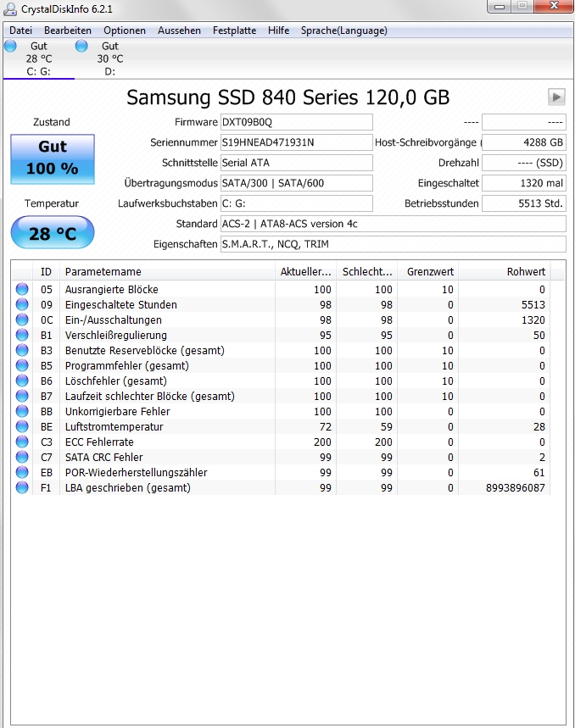The height and width of the screenshot is (728, 575).
Task: Click the Eigenschaften field S.M.A.R.T., NCQ, TRIM
Action: click(x=393, y=244)
